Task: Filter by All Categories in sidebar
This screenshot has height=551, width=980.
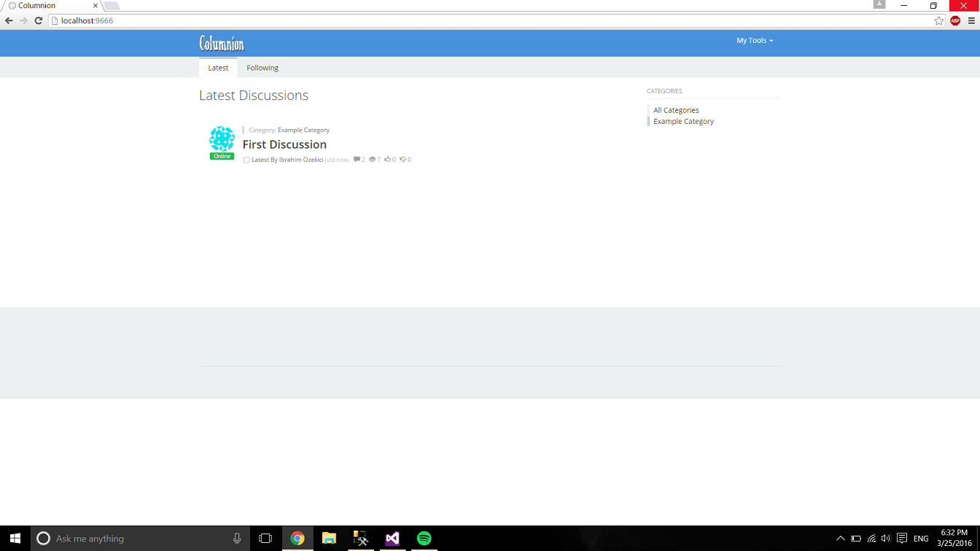Action: click(x=676, y=110)
